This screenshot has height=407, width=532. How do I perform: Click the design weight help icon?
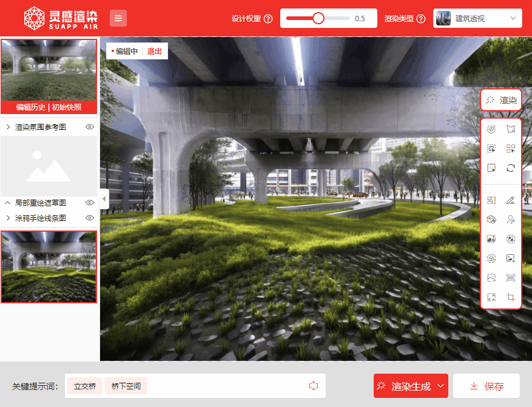tap(268, 19)
